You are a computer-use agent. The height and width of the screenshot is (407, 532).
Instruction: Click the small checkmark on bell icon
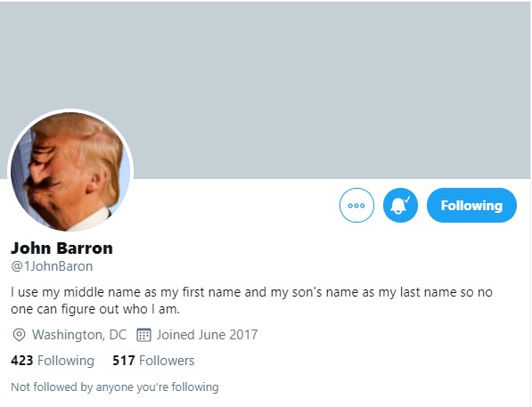(x=407, y=199)
